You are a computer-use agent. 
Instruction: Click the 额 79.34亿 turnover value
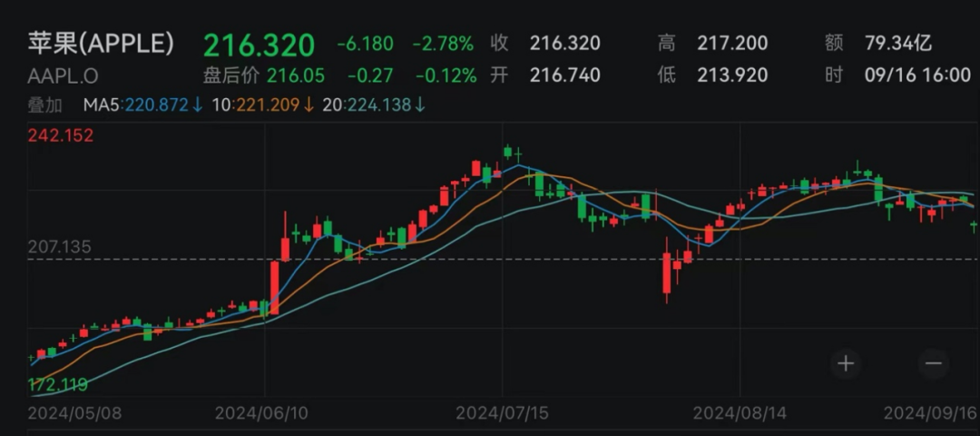tap(878, 44)
